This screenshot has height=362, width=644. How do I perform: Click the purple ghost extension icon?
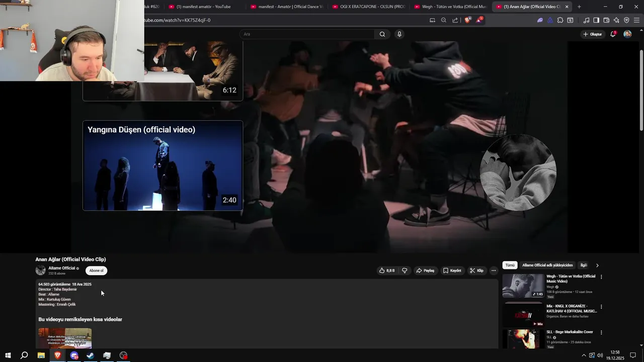[540, 20]
